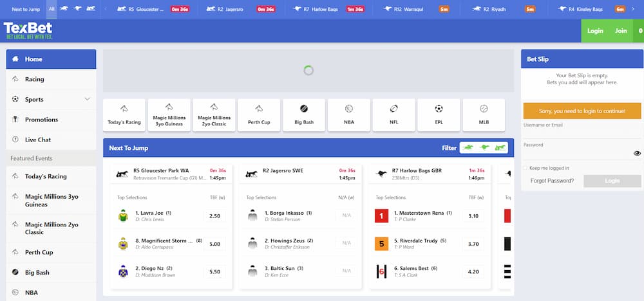
Task: Click NBA basketball tile
Action: 348,115
